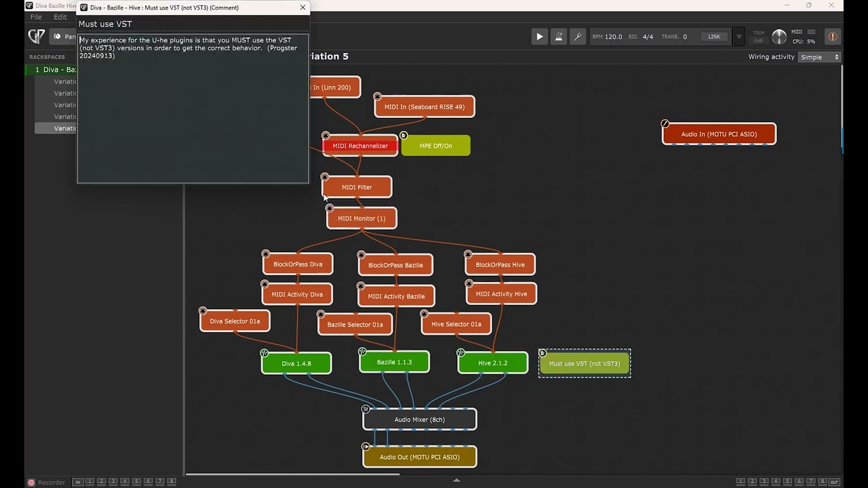Click the plugin icon on Bazille 1.1.3
Viewport: 868px width, 488px height.
[362, 352]
